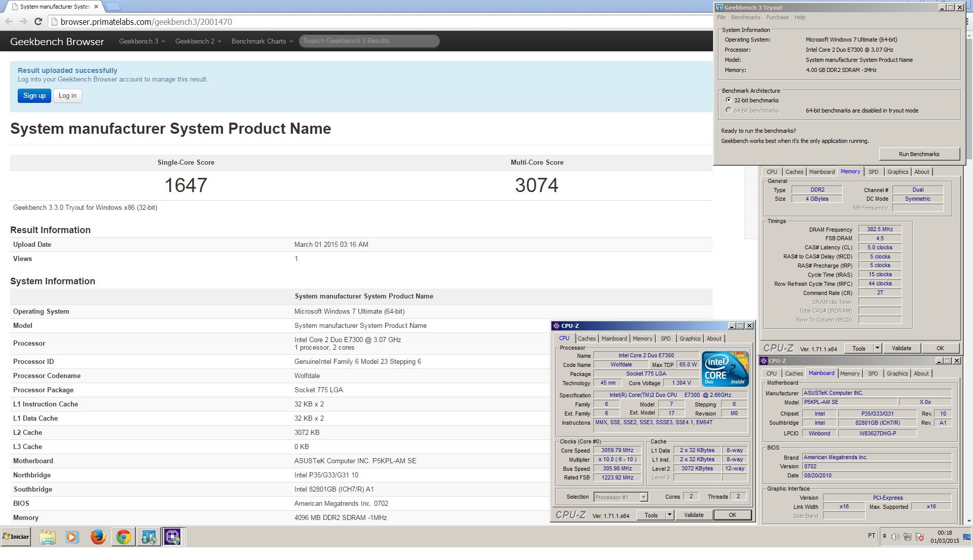Open SPD tab in front CPU-Z window
Image resolution: width=973 pixels, height=560 pixels.
665,339
